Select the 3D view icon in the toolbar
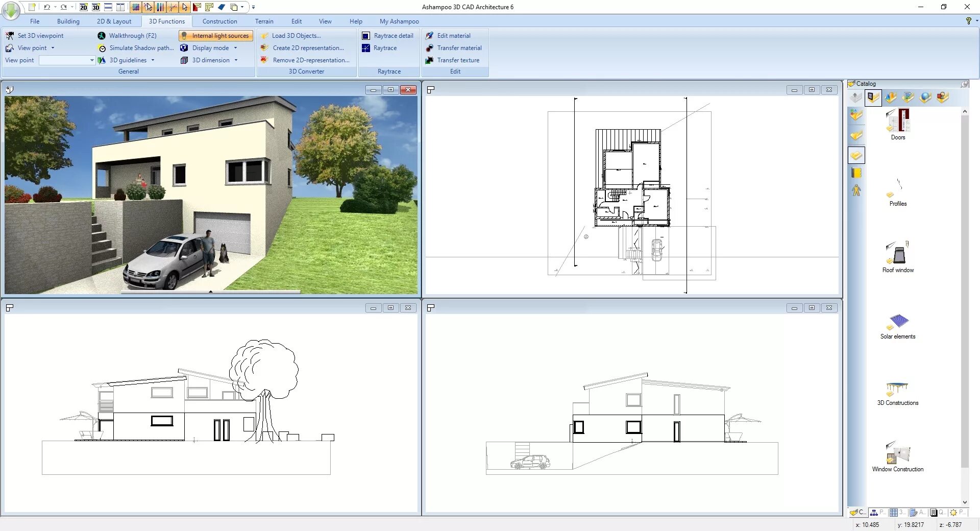 point(96,7)
